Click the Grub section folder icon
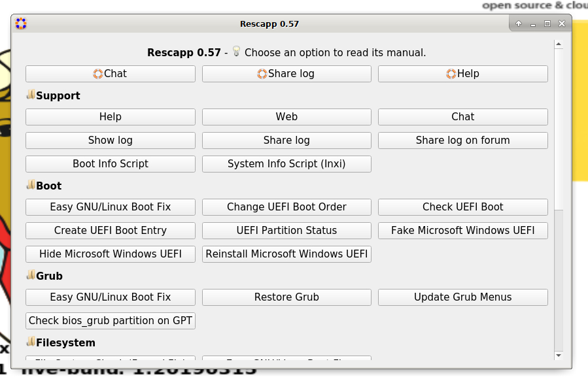Image resolution: width=588 pixels, height=381 pixels. 30,275
